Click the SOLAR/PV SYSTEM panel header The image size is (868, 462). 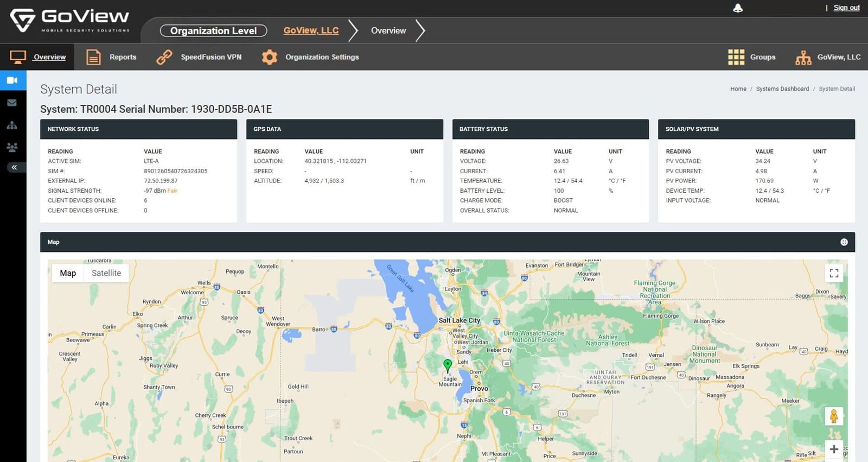(x=756, y=129)
